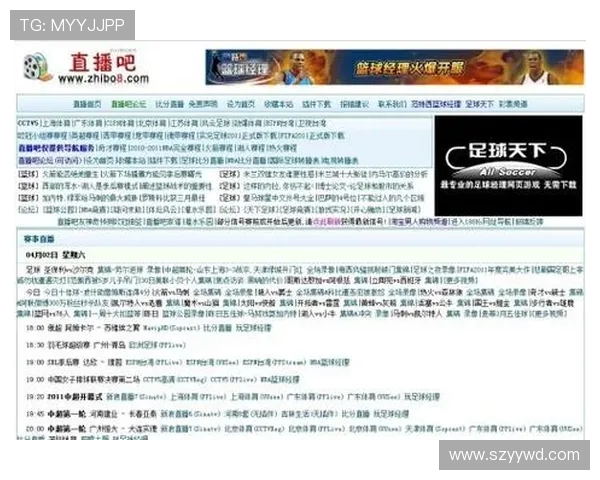Click 收藏本站 in navigation bar

279,104
